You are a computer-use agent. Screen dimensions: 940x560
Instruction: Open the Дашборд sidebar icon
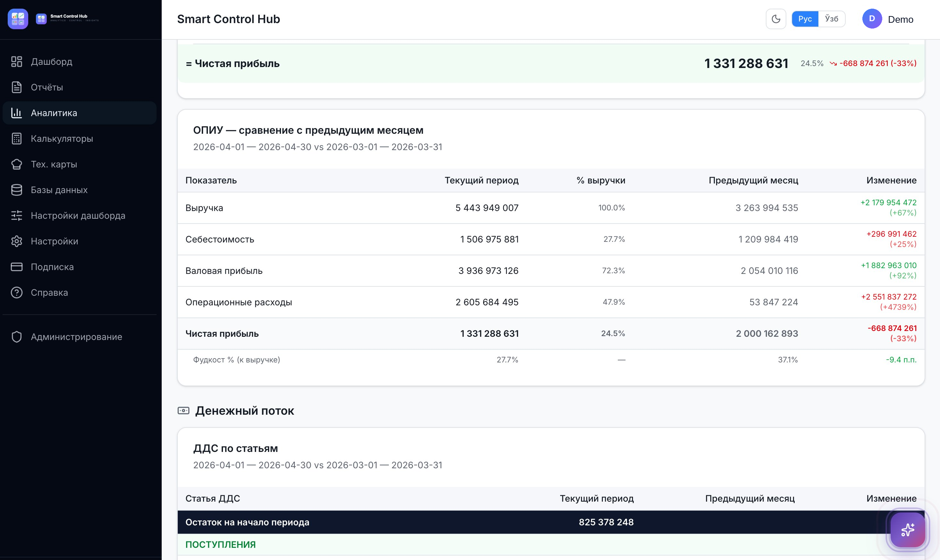coord(17,62)
